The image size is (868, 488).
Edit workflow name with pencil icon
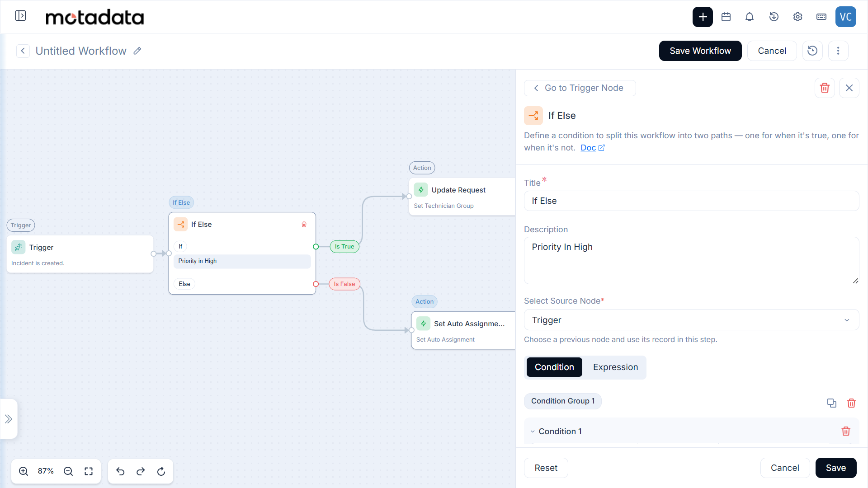pyautogui.click(x=137, y=51)
